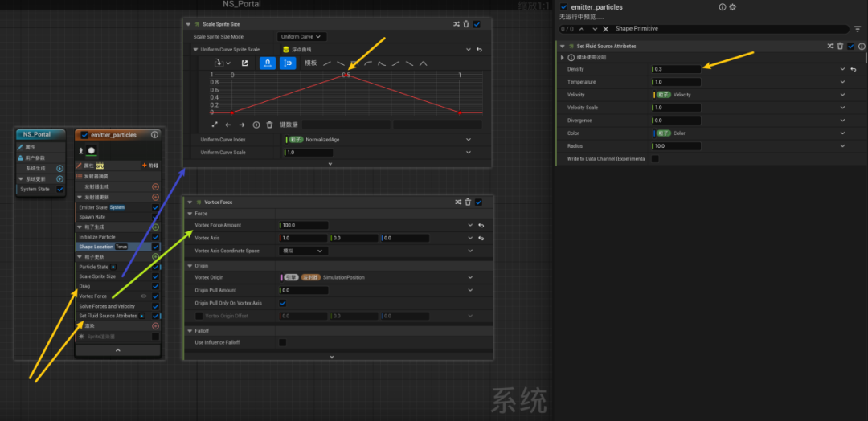The height and width of the screenshot is (421, 868).
Task: Reset Vortex Force Amount to default
Action: (x=481, y=226)
